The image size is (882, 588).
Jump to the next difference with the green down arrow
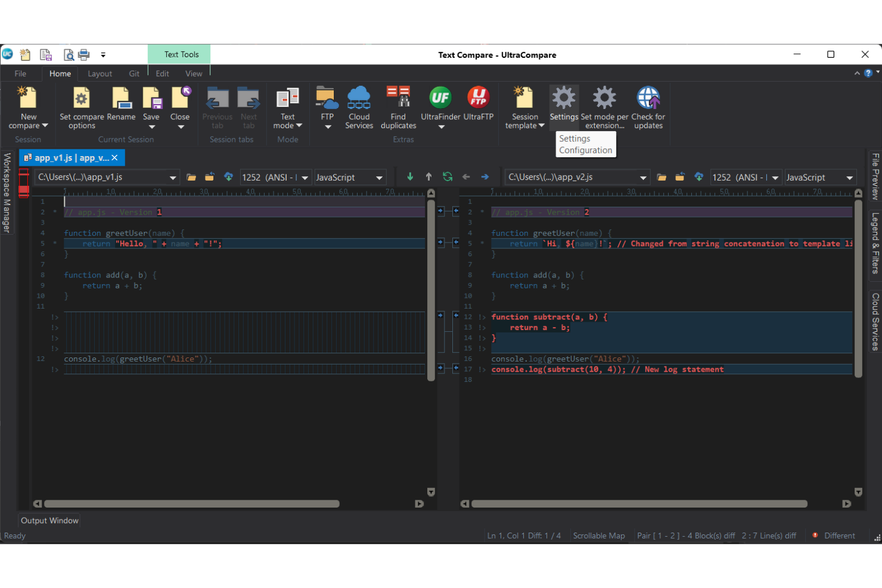(410, 177)
